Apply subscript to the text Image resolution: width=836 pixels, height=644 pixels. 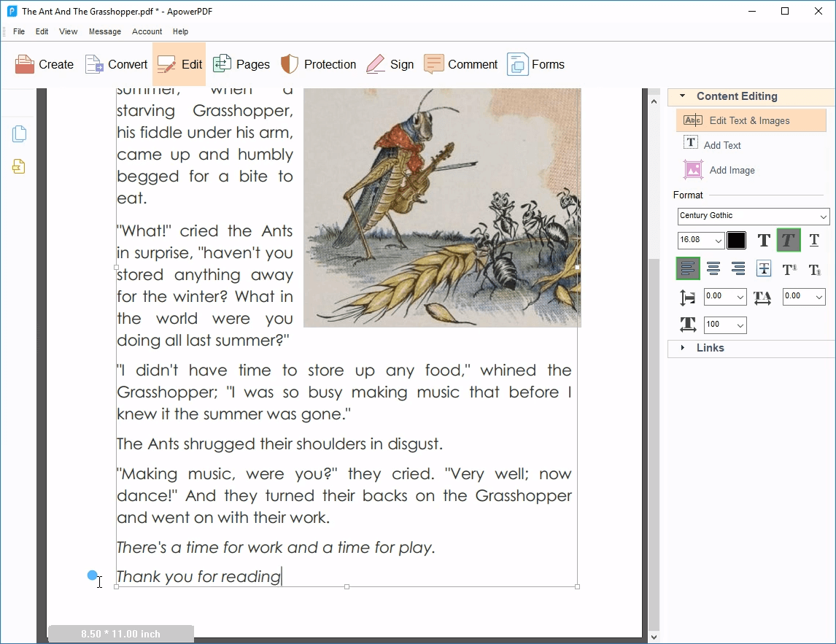coord(815,268)
